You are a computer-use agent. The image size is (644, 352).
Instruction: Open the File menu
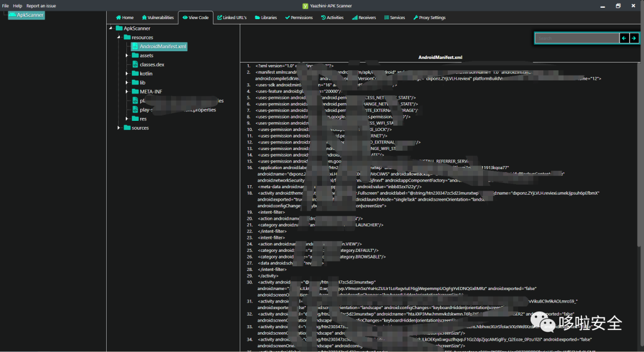click(5, 6)
